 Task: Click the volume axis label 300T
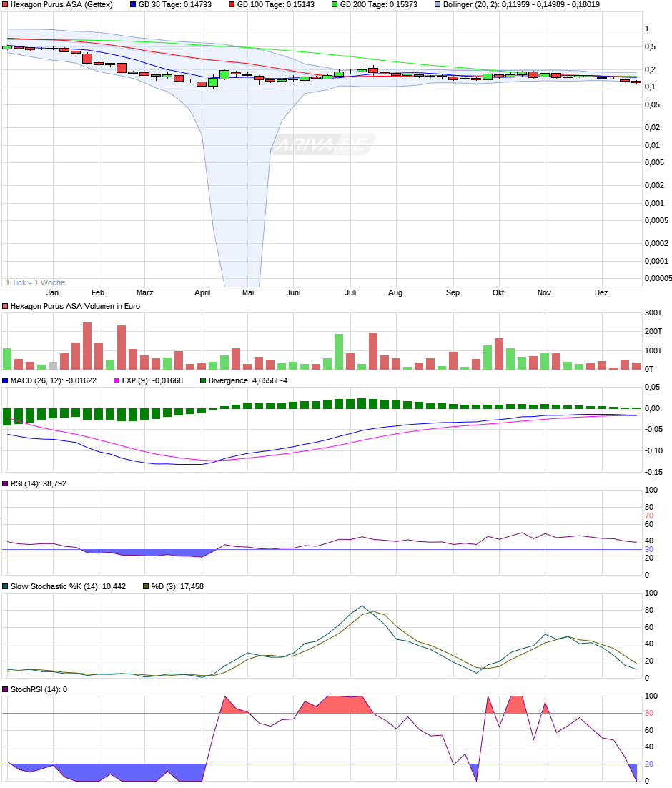click(x=653, y=312)
